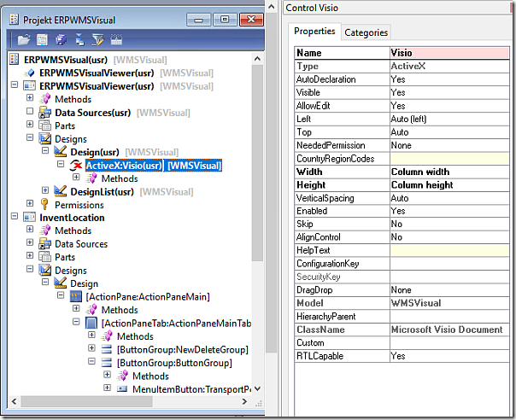Click the HelpText property value field

click(x=450, y=250)
